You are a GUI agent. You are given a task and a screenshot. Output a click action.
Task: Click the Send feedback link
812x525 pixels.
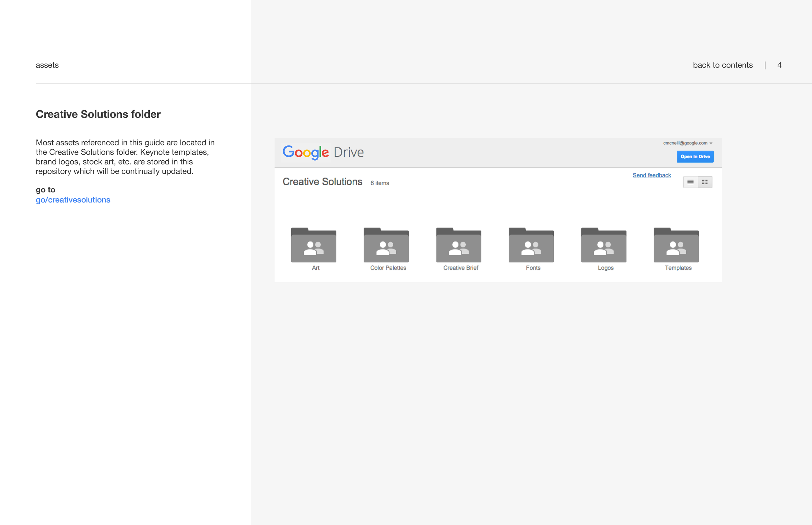pyautogui.click(x=651, y=175)
